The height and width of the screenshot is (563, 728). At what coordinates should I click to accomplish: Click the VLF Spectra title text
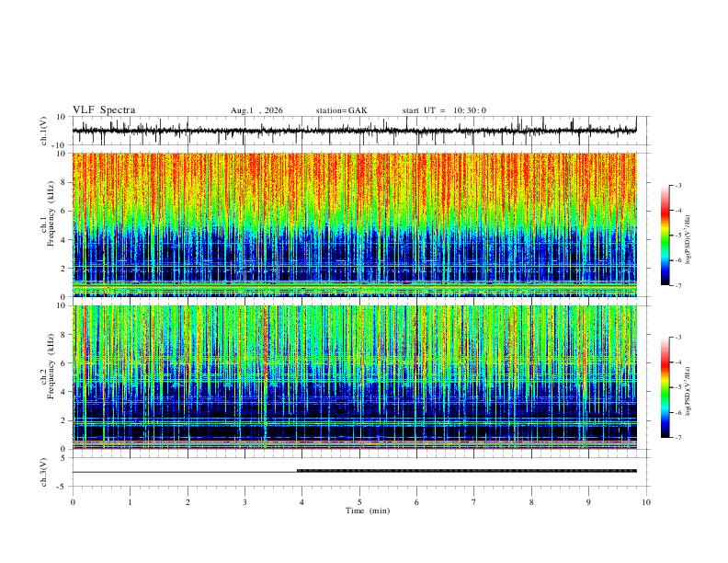pyautogui.click(x=104, y=110)
